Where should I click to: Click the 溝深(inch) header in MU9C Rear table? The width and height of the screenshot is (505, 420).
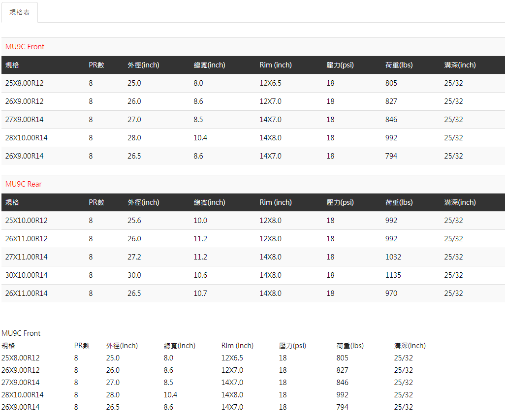tap(460, 202)
